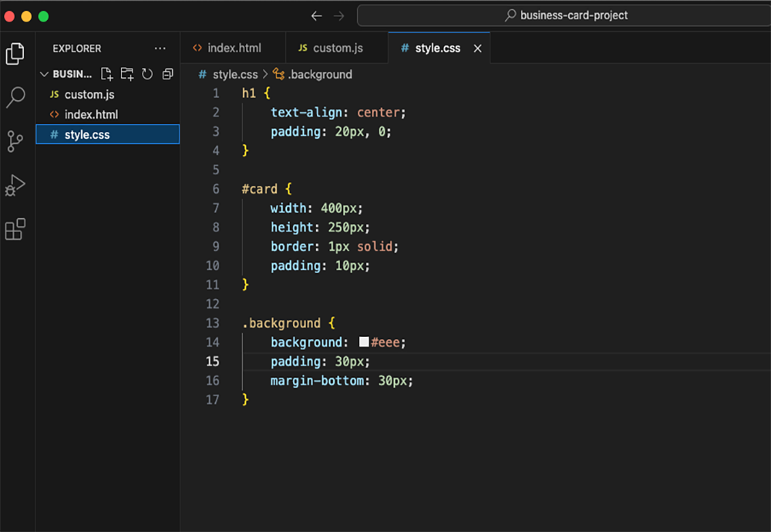
Task: Click the #eee color swatch on line 14
Action: click(x=364, y=342)
